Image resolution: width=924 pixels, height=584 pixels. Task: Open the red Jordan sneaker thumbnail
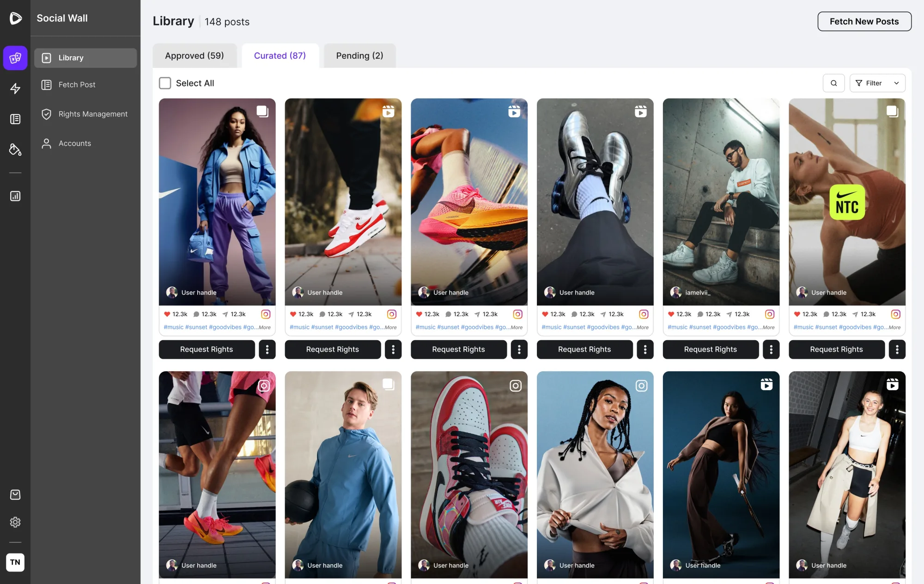click(x=469, y=475)
